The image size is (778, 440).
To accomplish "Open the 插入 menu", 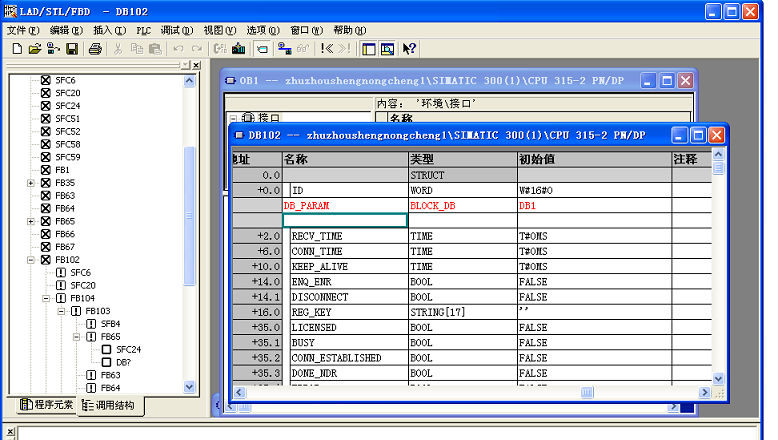I will pos(110,30).
